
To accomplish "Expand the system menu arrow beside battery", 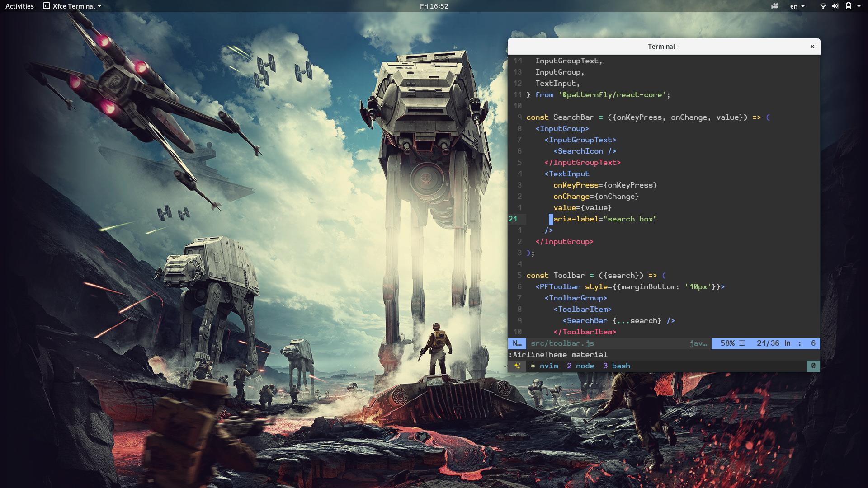I will (859, 6).
